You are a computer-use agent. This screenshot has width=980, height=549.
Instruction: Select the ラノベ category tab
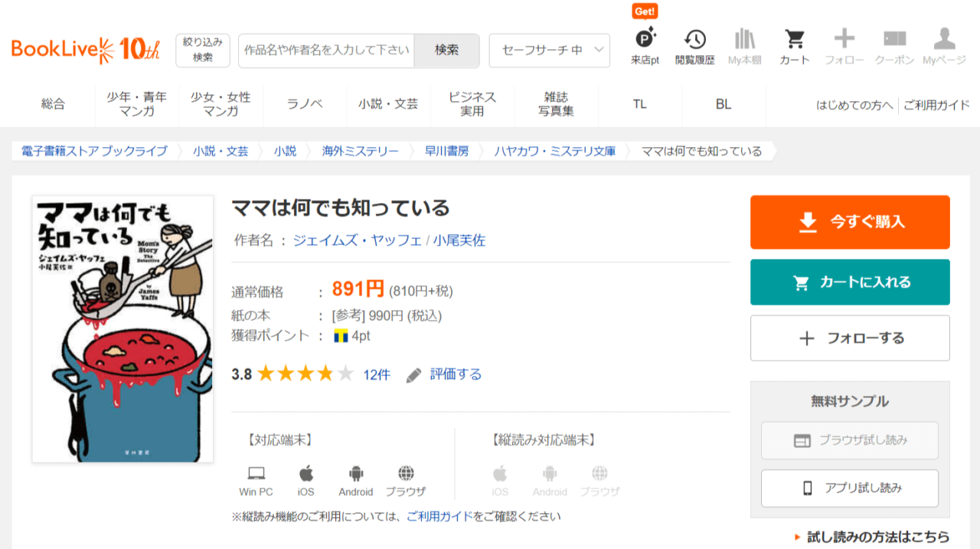pyautogui.click(x=305, y=104)
